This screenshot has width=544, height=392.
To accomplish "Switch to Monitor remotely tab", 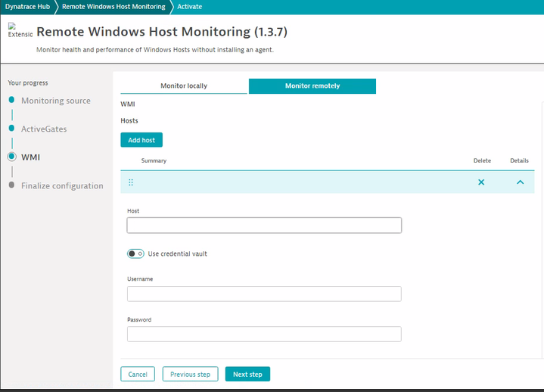I will coord(312,86).
